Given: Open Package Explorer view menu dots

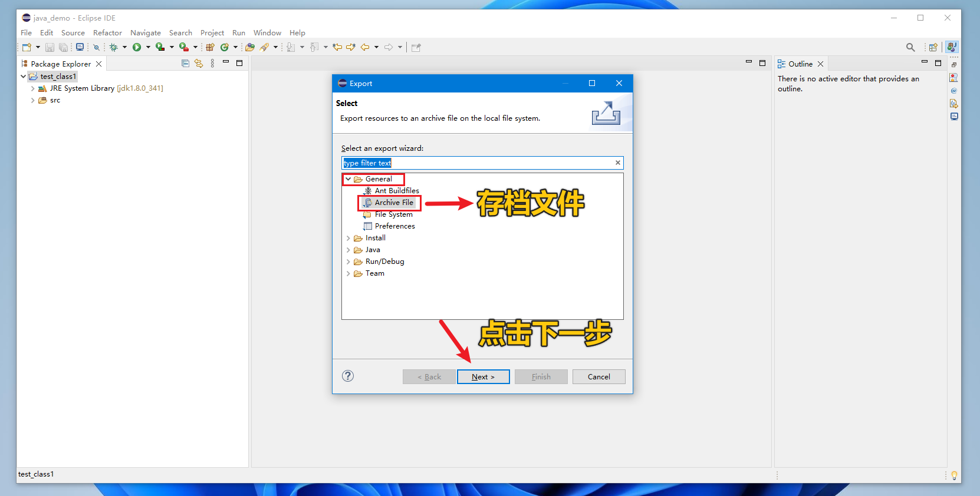Looking at the screenshot, I should click(x=212, y=63).
